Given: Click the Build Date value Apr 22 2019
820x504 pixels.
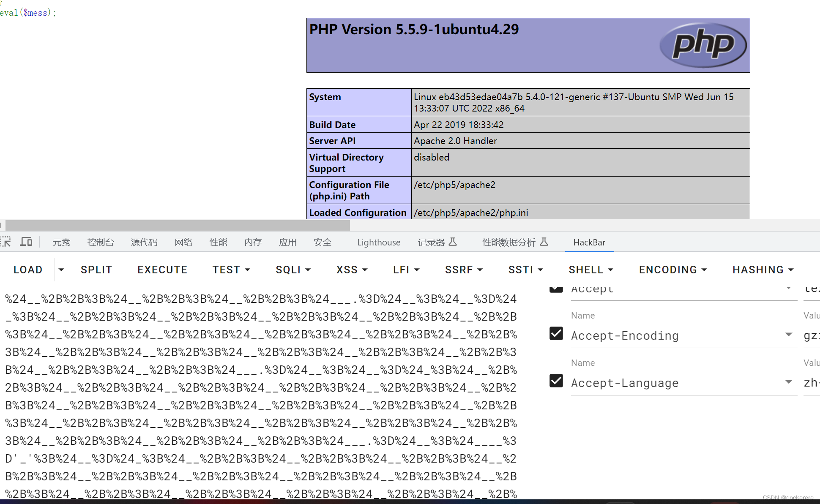Looking at the screenshot, I should point(459,125).
